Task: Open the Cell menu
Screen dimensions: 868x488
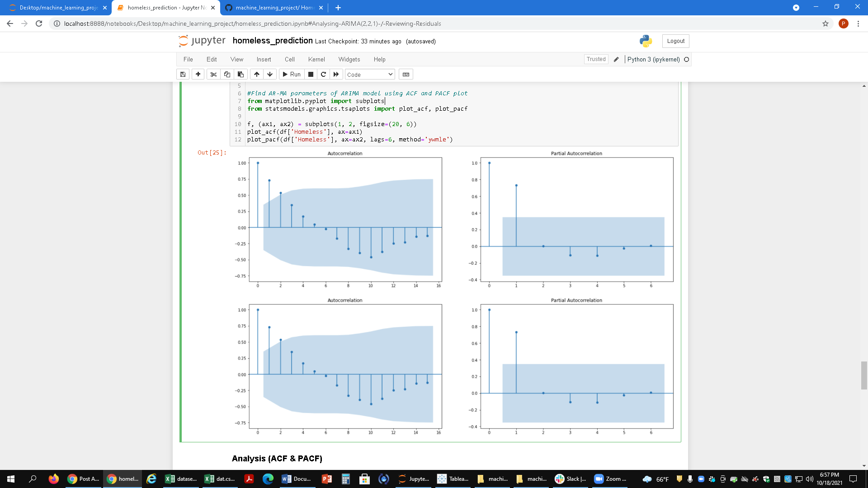Action: pos(290,59)
